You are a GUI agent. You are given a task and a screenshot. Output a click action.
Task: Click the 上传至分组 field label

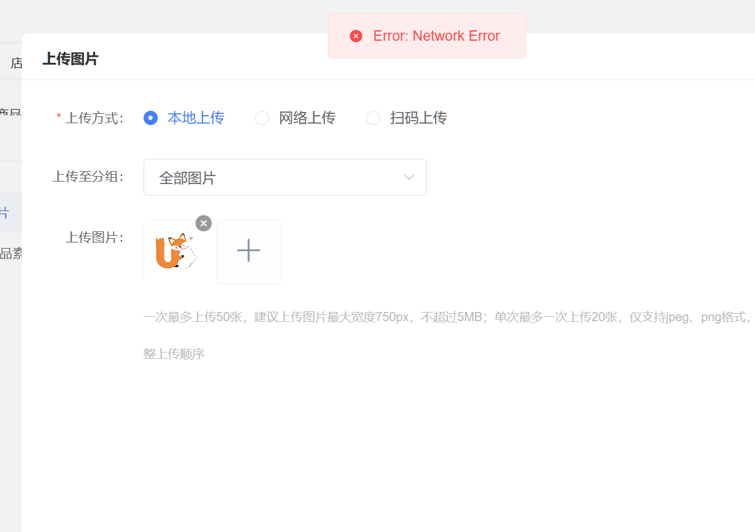(88, 177)
